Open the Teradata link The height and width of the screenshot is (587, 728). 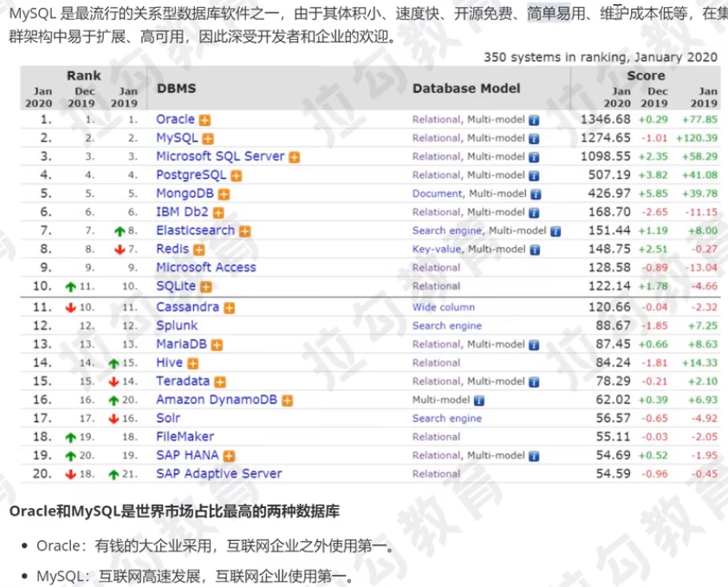coord(183,382)
